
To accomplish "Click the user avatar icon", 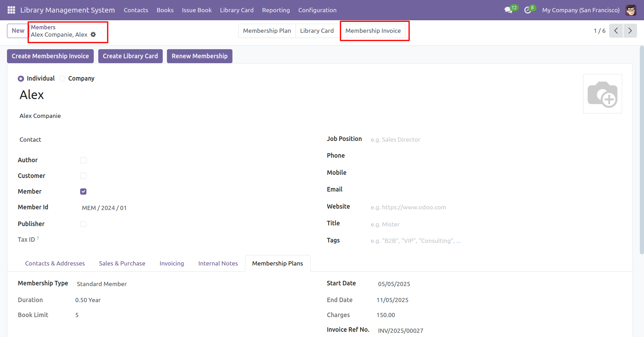I will pyautogui.click(x=630, y=10).
